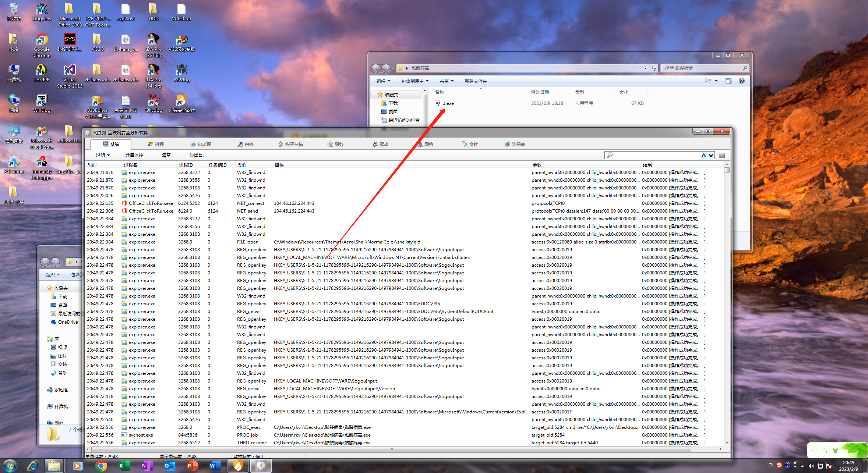Screen dimensions: 868x473
Task: Switch to the 钩子扫描 tab
Action: click(290, 144)
